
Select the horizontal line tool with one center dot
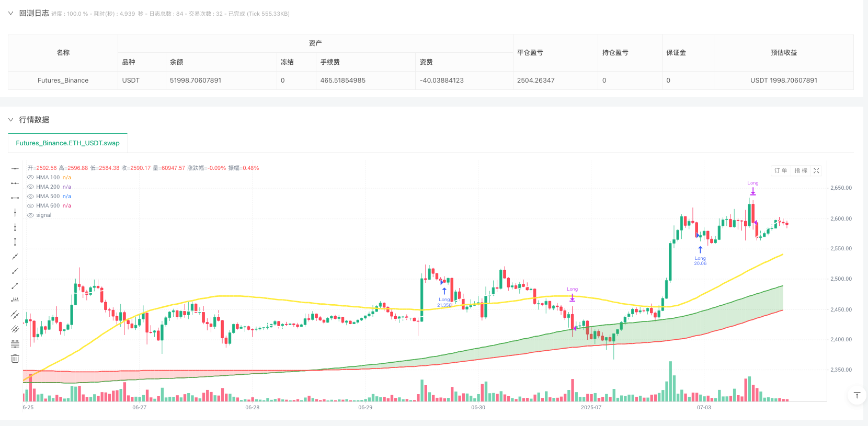point(15,168)
